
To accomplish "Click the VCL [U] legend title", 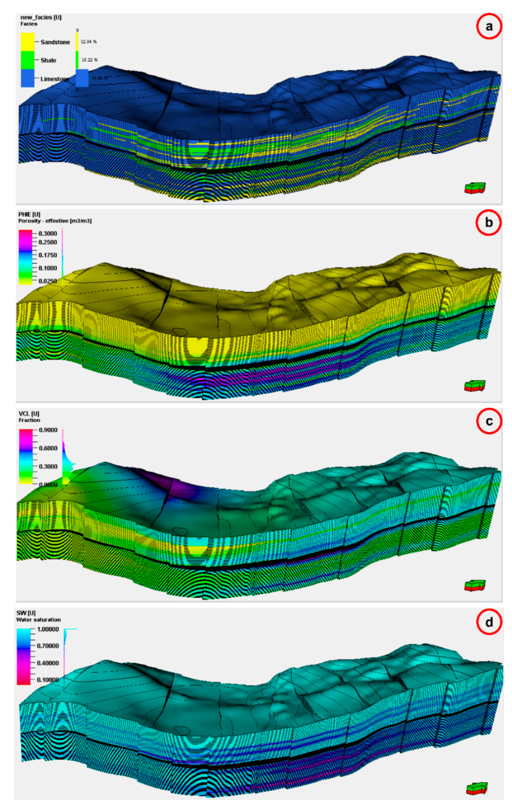I will click(29, 413).
